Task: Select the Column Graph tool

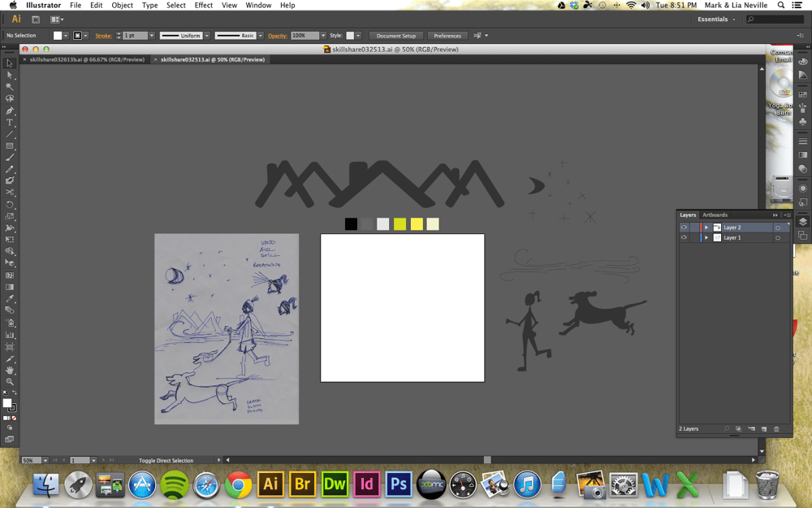Action: [x=9, y=335]
